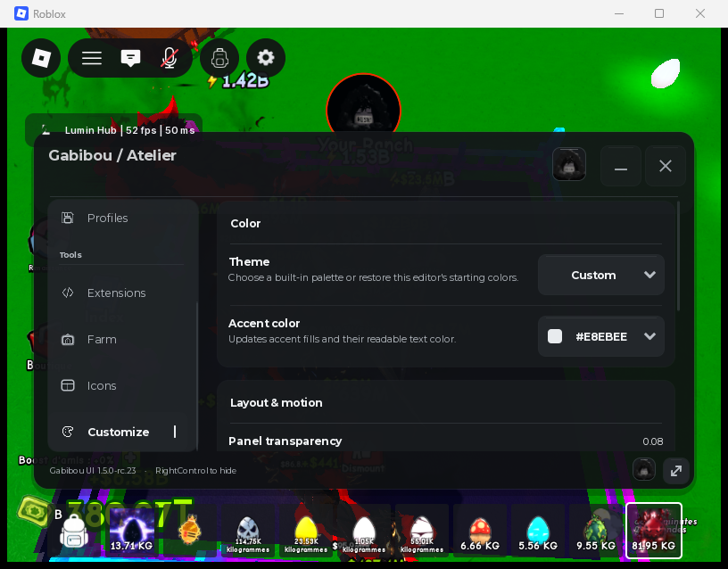Viewport: 728px width, 569px height.
Task: Select the 114.75K skull egg slot
Action: (x=248, y=532)
